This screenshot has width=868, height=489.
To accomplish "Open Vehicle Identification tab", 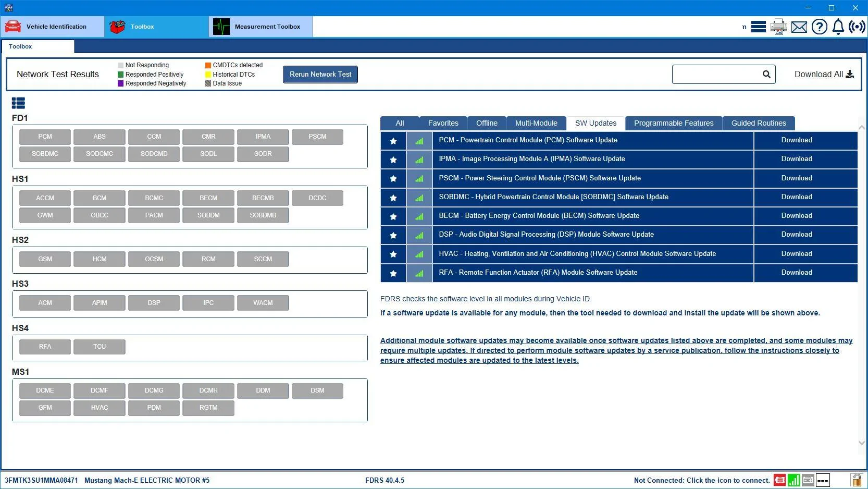I will [52, 27].
